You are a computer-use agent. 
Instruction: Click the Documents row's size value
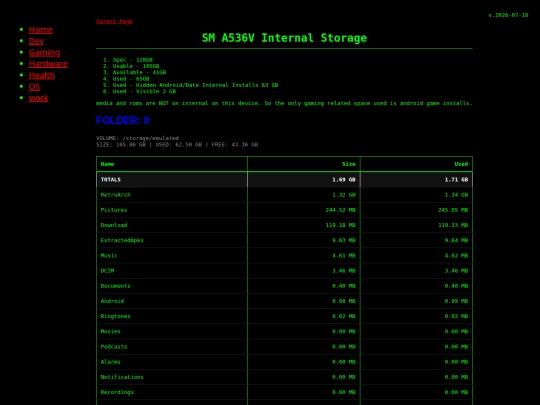[x=344, y=285]
